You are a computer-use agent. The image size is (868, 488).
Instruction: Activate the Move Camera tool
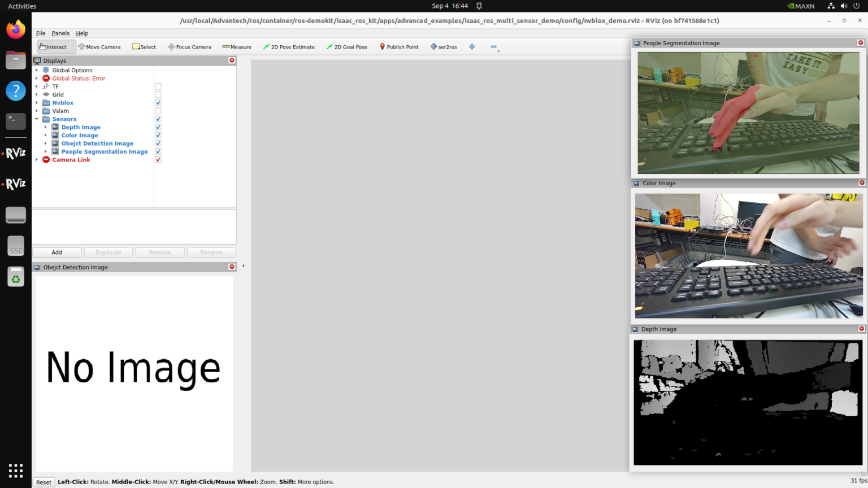point(99,47)
